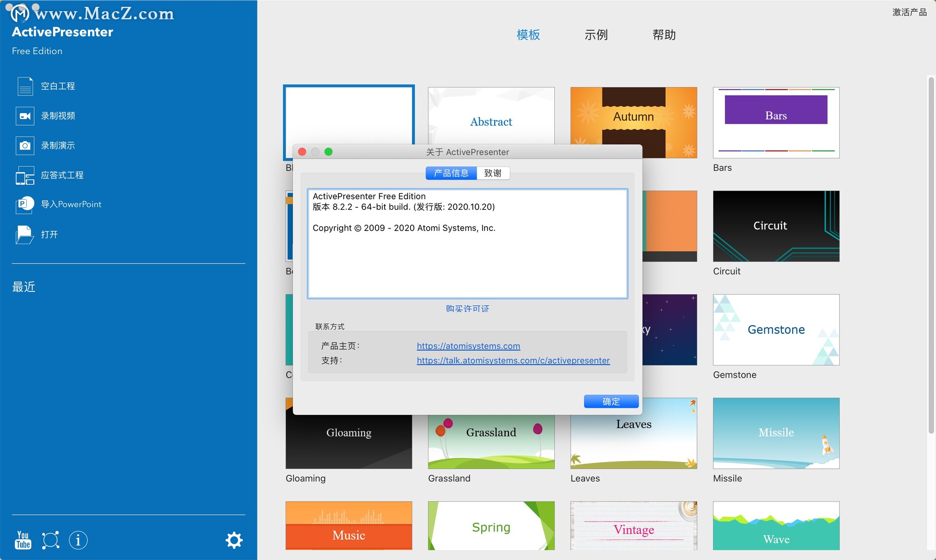Select the blank white template thumbnail
936x560 pixels.
[349, 115]
